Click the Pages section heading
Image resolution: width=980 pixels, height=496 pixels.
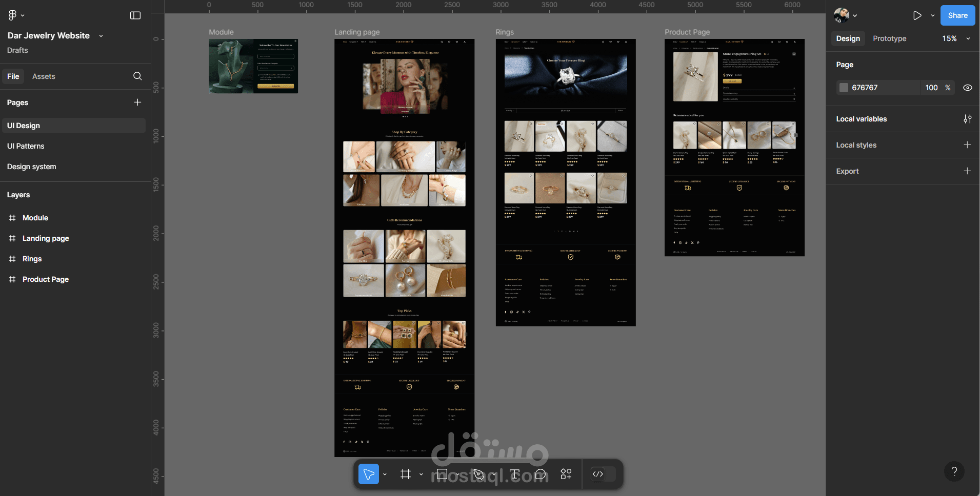click(17, 102)
